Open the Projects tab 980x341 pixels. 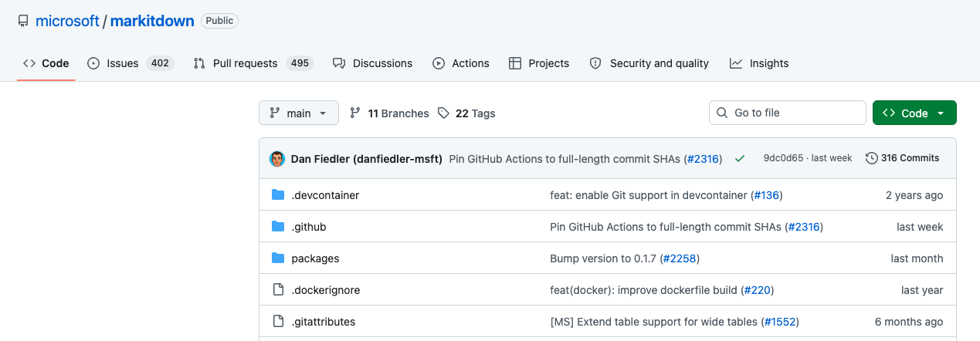(x=539, y=63)
